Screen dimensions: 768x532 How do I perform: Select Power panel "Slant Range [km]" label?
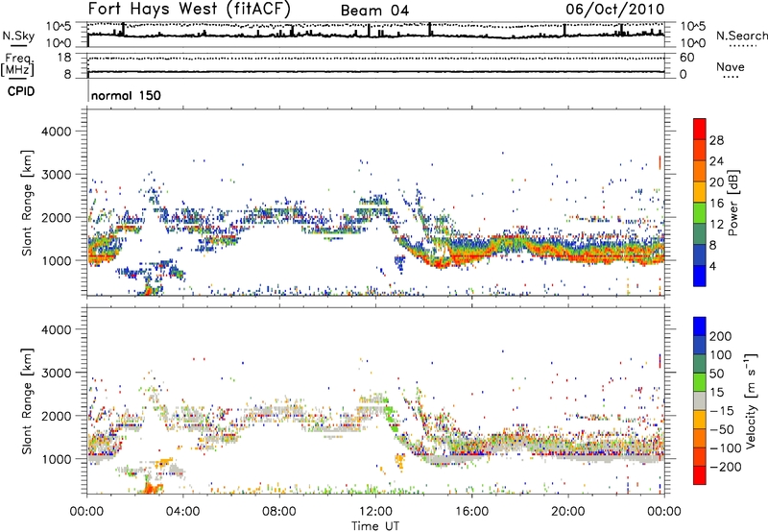(27, 203)
